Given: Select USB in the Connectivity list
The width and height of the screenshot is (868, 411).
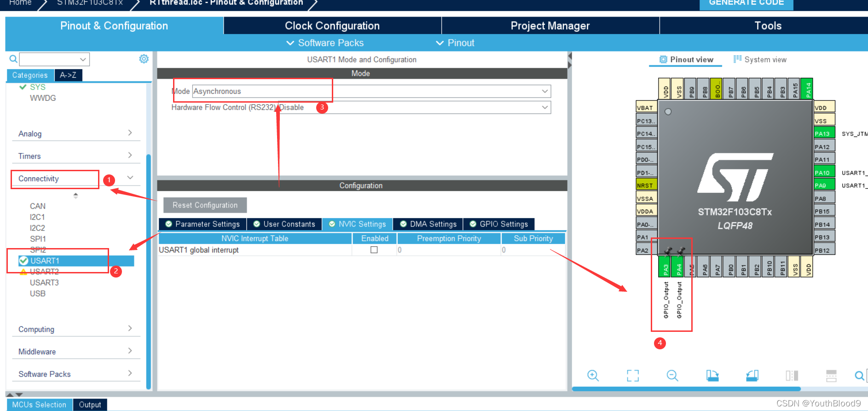Looking at the screenshot, I should pos(38,294).
